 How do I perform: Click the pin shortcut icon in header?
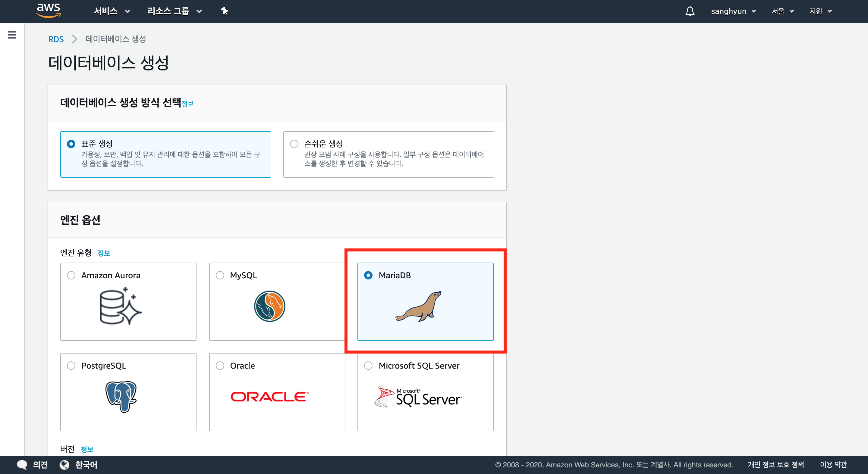tap(225, 11)
